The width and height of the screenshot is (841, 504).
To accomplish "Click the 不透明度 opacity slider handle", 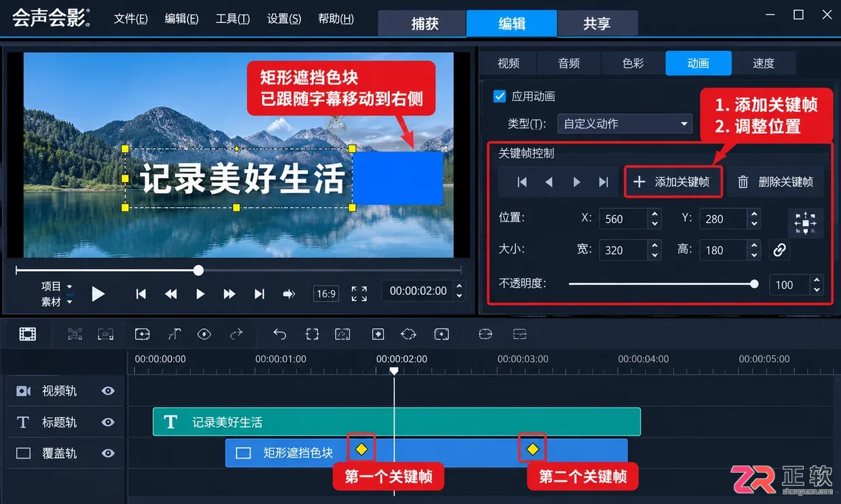I will click(x=754, y=284).
